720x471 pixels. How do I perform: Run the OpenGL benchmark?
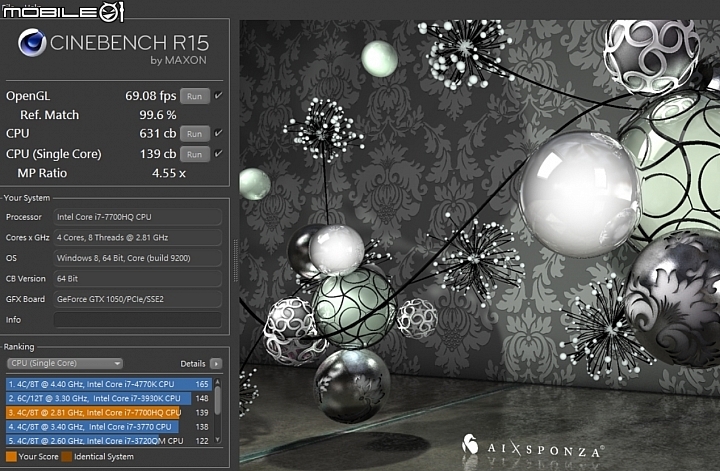195,96
